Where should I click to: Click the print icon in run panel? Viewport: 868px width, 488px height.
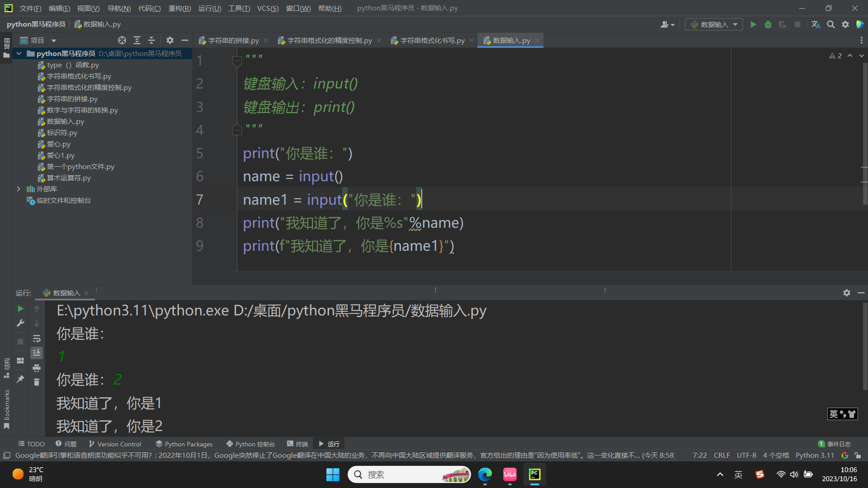37,368
